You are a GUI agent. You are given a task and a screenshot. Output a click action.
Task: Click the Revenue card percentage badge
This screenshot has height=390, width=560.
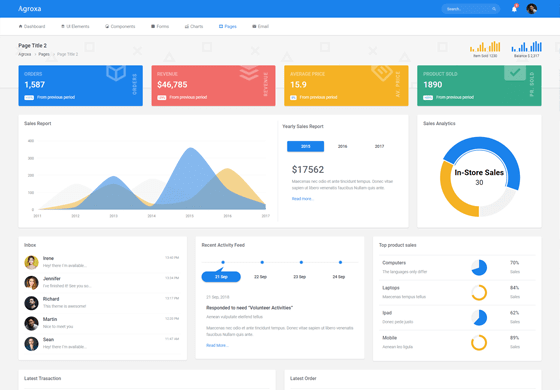click(161, 98)
